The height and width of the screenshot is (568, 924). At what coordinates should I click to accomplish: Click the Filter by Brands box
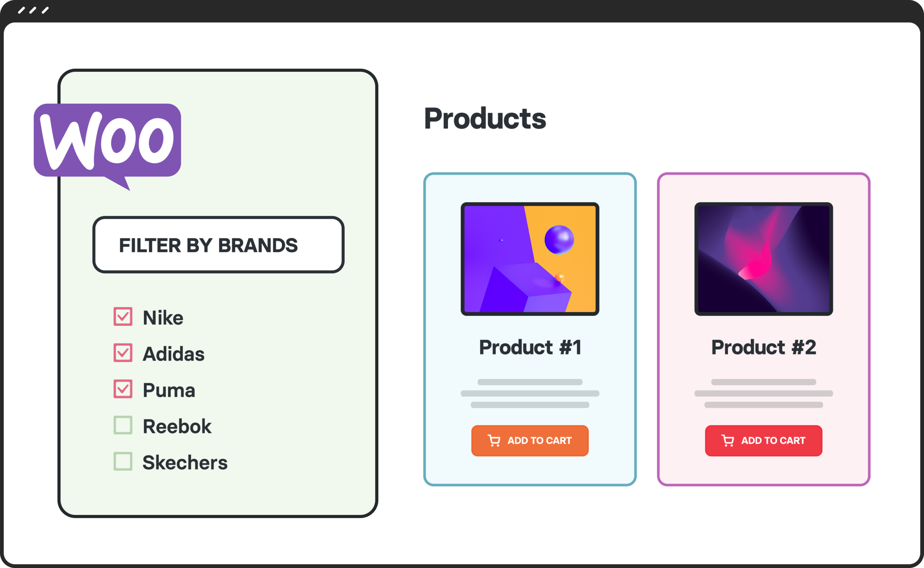click(218, 245)
